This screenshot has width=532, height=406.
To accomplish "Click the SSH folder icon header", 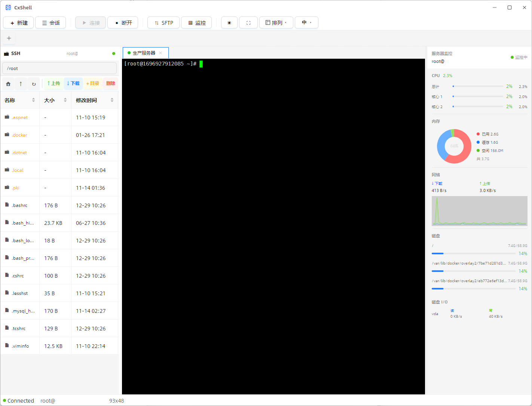I will click(6, 54).
